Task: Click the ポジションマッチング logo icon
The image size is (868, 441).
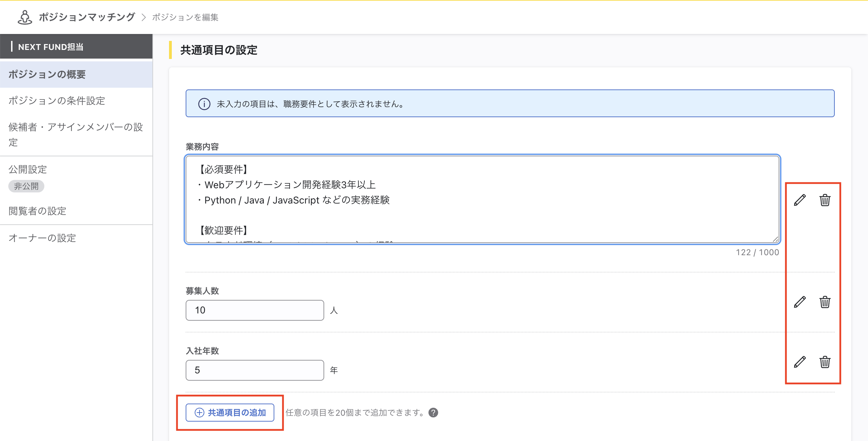Action: tap(24, 17)
